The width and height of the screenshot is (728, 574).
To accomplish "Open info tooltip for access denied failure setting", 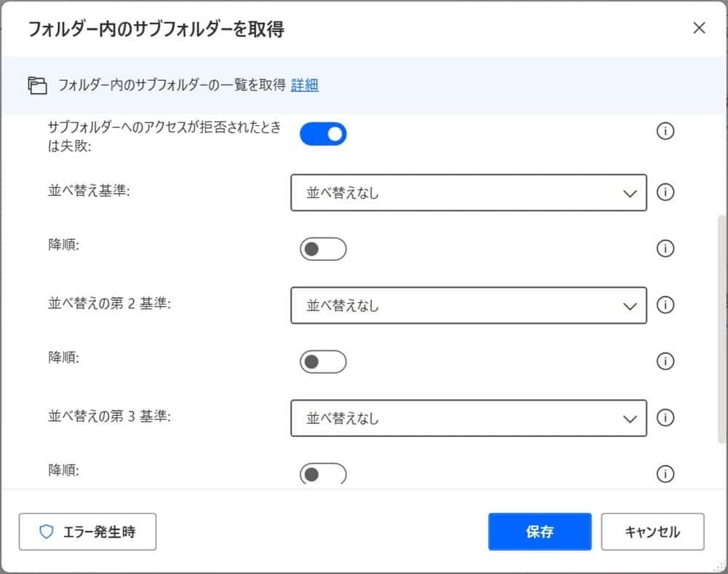I will tap(665, 132).
